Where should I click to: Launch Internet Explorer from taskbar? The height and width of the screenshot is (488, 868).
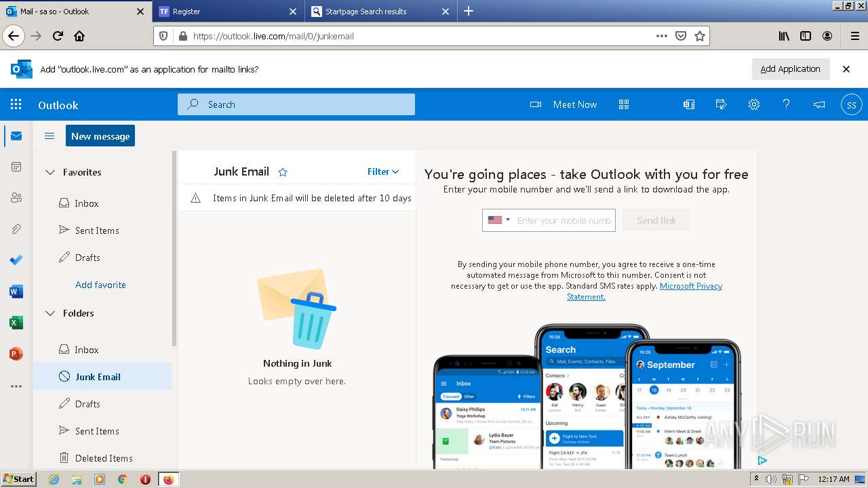[x=54, y=479]
